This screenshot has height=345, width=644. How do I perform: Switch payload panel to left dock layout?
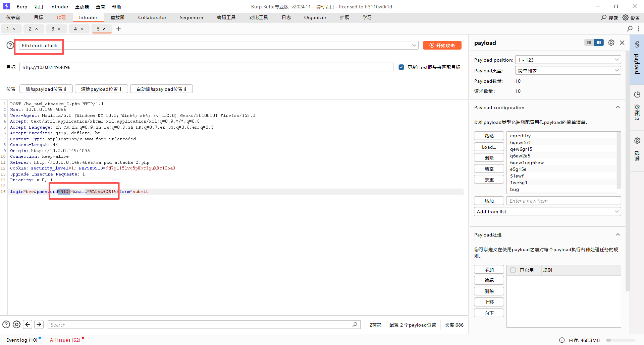pyautogui.click(x=589, y=43)
